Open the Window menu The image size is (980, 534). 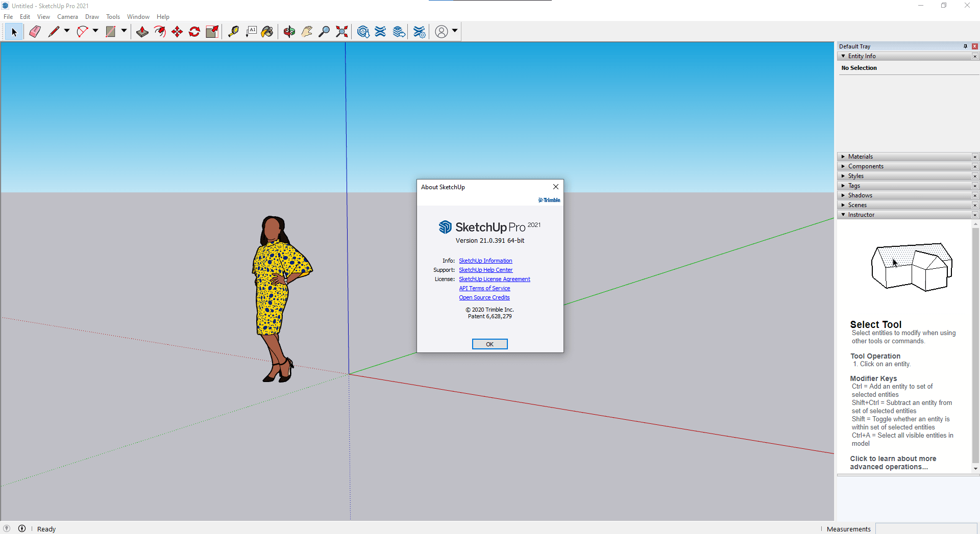click(x=138, y=17)
